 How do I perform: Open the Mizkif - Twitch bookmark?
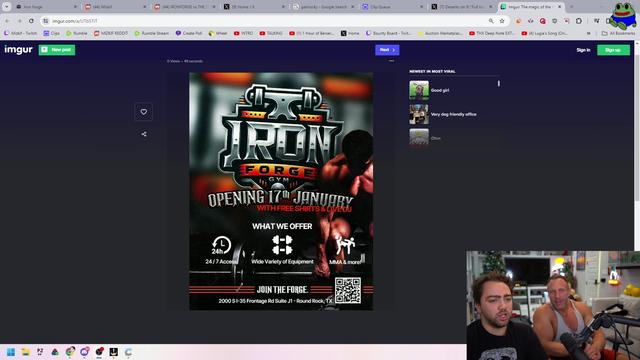[20, 33]
